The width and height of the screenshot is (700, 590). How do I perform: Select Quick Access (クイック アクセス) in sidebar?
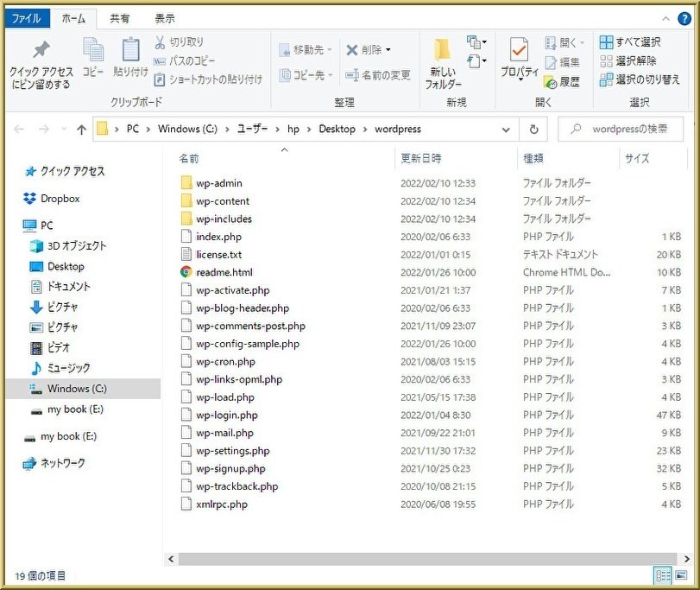[66, 171]
